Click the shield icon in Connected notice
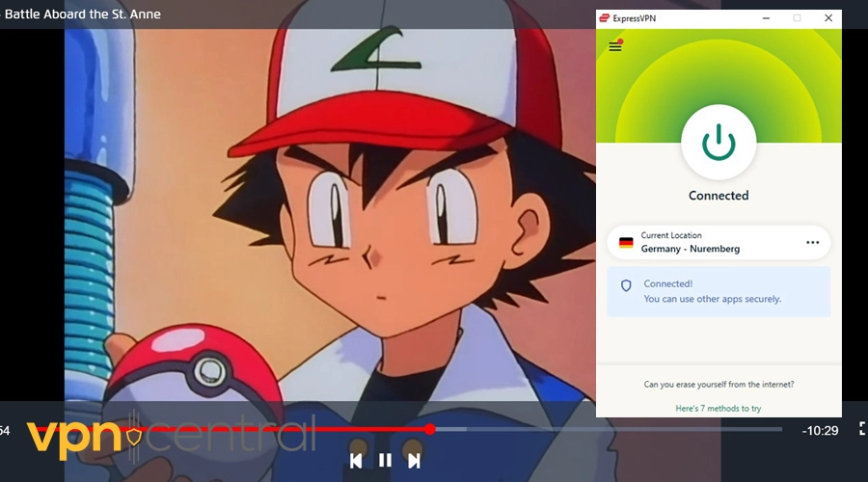This screenshot has width=868, height=482. click(626, 285)
